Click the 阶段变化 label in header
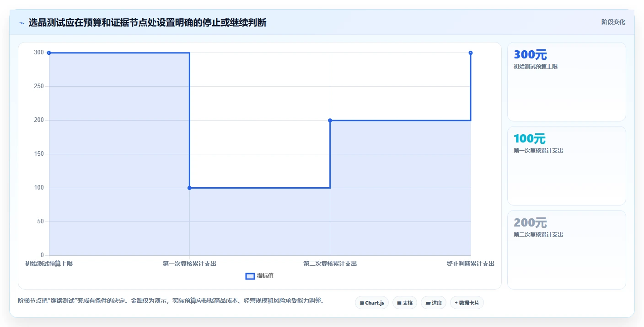644x327 pixels. point(613,22)
